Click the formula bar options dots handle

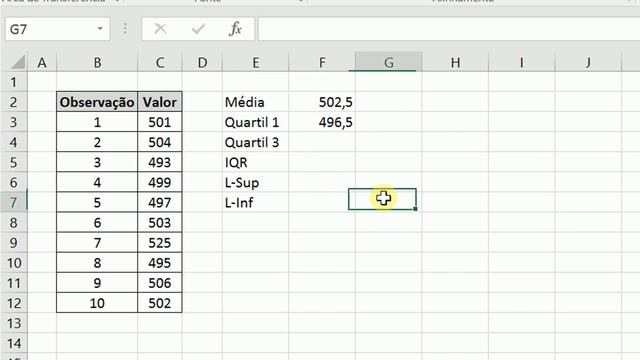pyautogui.click(x=125, y=29)
